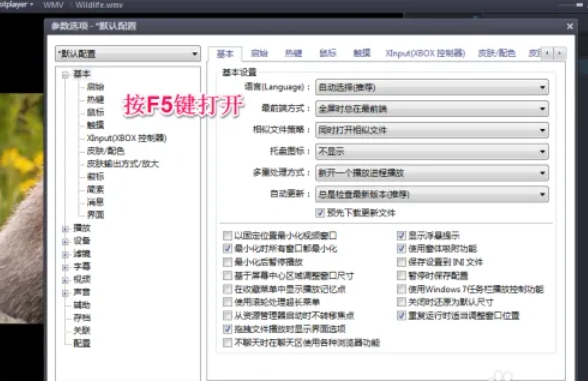The height and width of the screenshot is (381, 588).
Task: Select 触摸 in the settings tree
Action: pos(95,125)
